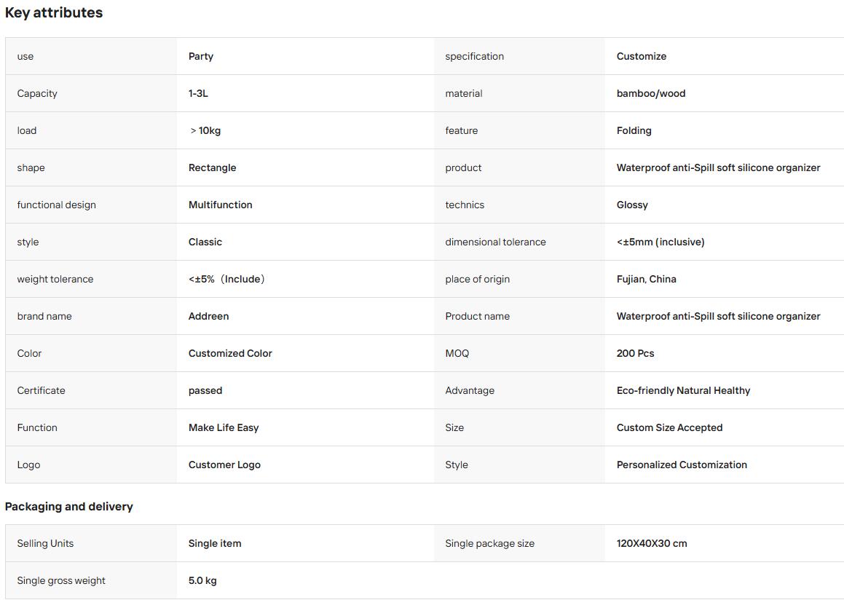Select the Custom Size Accepted value
The height and width of the screenshot is (616, 844).
pyautogui.click(x=669, y=427)
